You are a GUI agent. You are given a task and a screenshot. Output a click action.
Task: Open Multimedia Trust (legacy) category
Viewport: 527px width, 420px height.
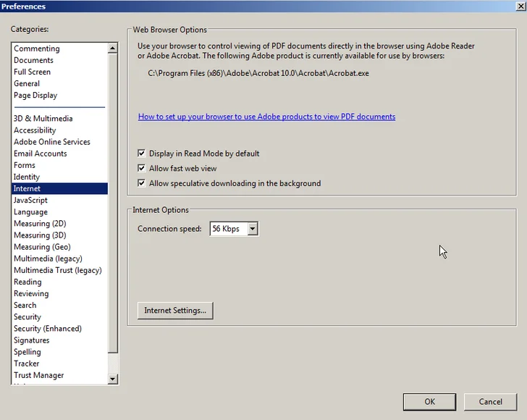tap(58, 270)
